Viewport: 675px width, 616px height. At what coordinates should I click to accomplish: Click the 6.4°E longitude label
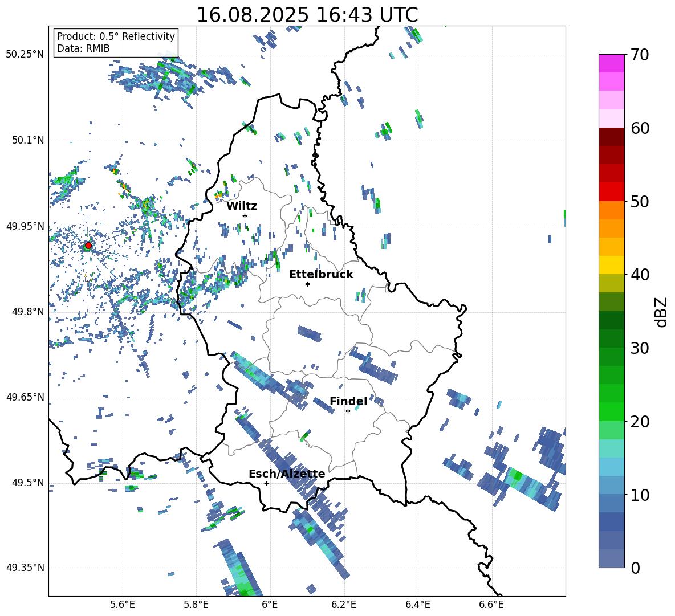tap(417, 605)
